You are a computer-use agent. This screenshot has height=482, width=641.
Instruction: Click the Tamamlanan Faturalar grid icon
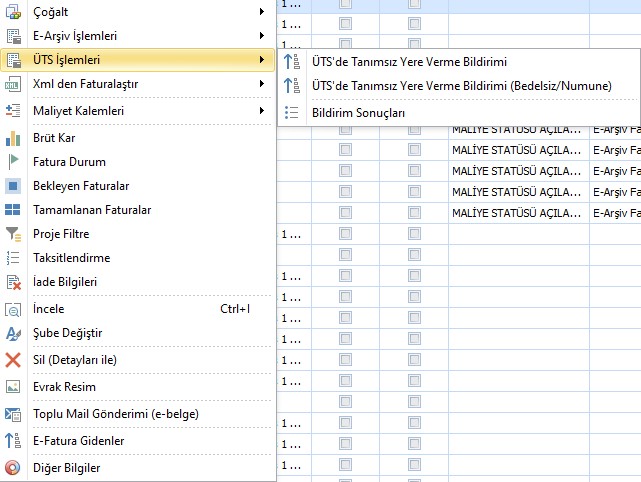click(x=13, y=210)
